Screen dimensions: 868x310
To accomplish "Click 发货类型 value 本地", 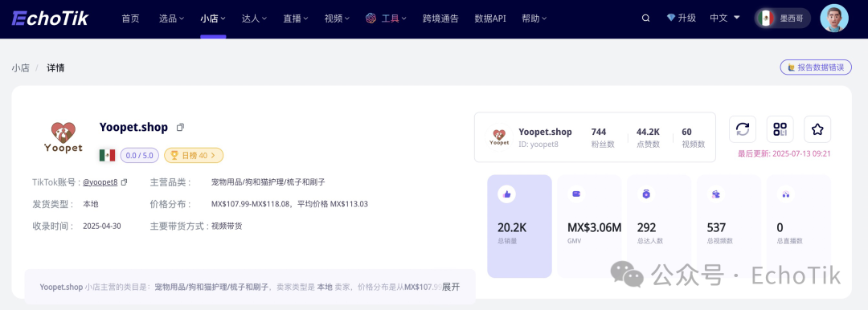I will click(x=91, y=204).
